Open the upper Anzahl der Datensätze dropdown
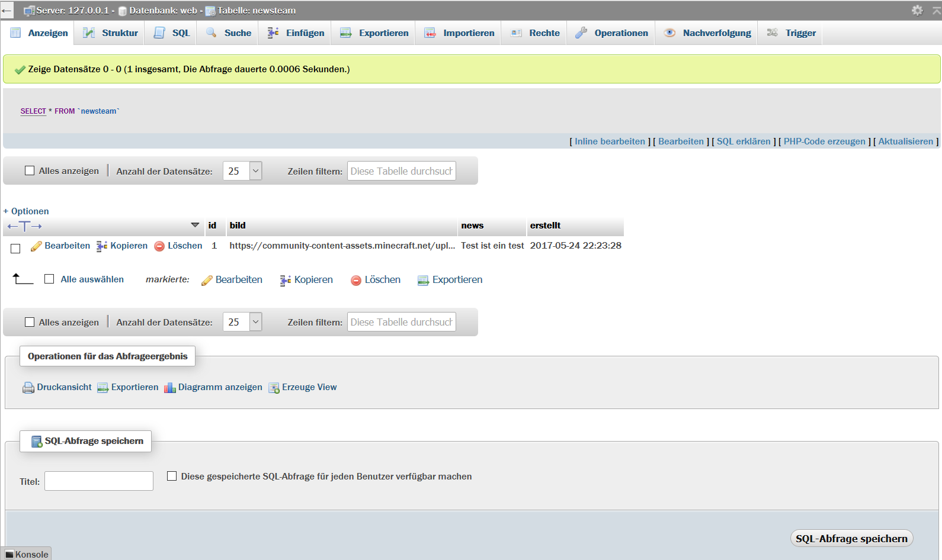 [x=242, y=171]
